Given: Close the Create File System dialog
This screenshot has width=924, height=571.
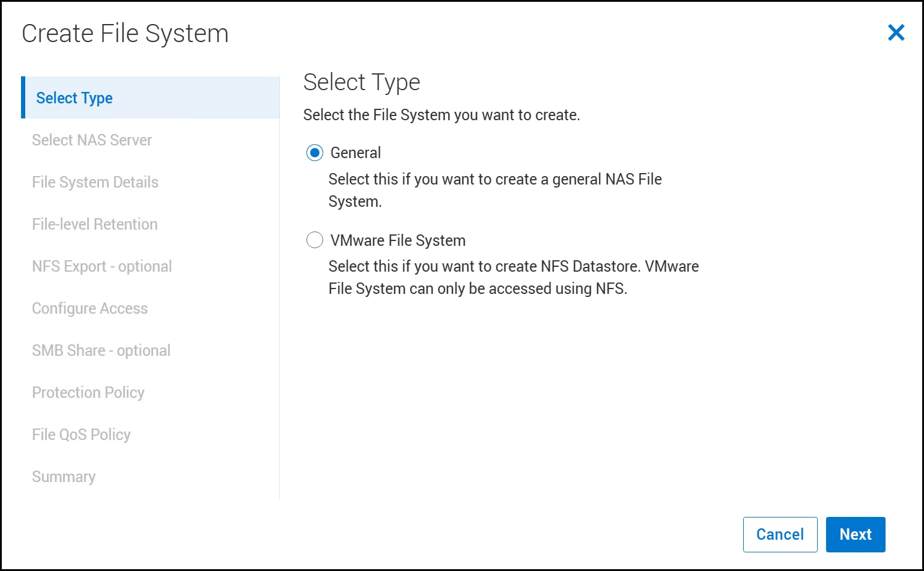Looking at the screenshot, I should pyautogui.click(x=896, y=32).
